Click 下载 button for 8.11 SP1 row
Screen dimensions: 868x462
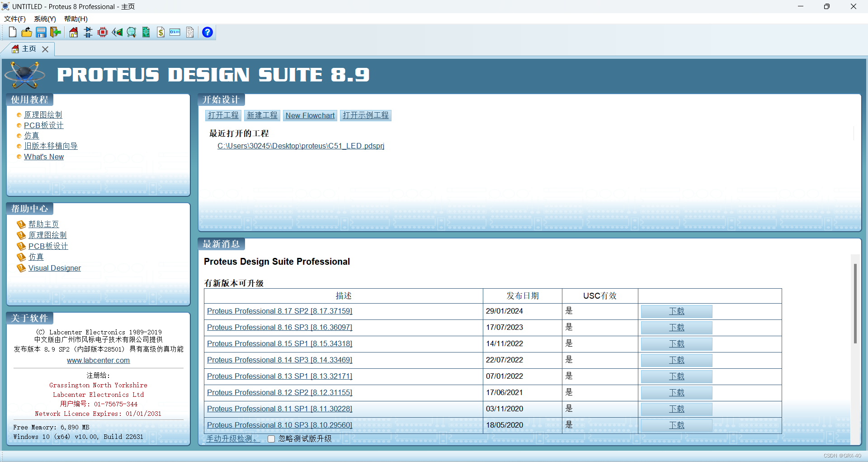[677, 409]
